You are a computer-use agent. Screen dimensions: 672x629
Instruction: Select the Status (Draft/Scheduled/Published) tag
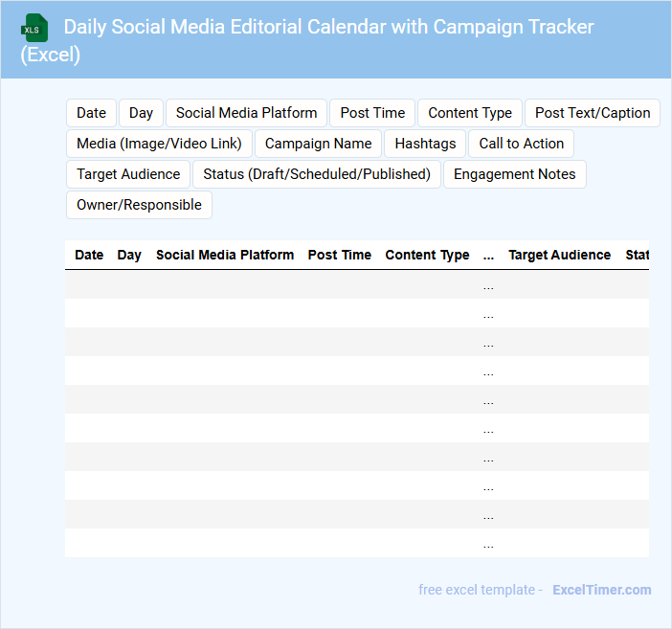pyautogui.click(x=317, y=174)
